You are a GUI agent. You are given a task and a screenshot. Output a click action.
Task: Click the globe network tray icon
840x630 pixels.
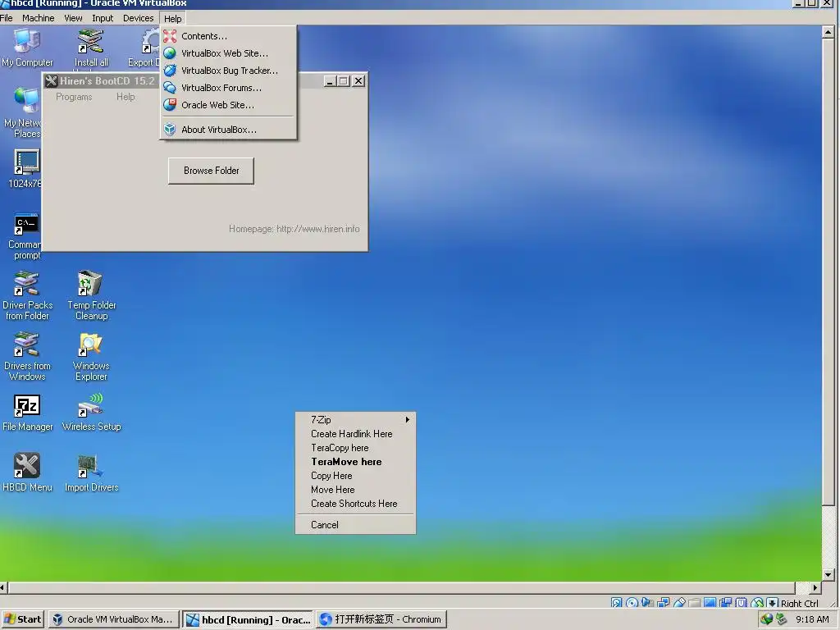pyautogui.click(x=767, y=619)
